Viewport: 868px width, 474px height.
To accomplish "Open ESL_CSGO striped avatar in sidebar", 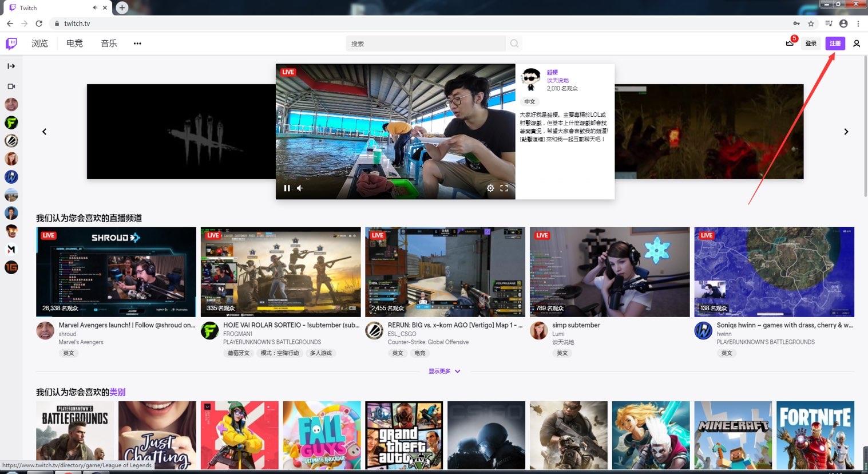I will tap(11, 141).
